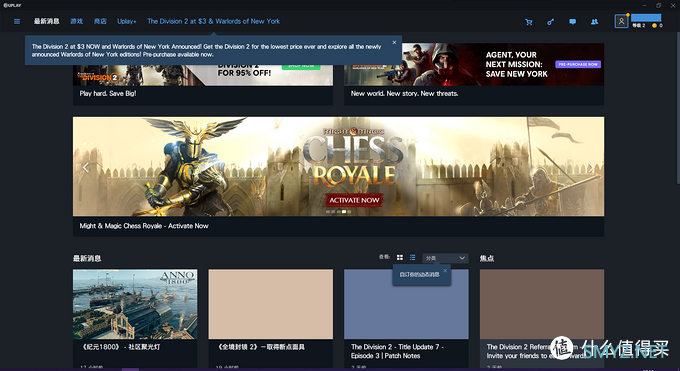Click PRE-PURCHASE NOW button
Image resolution: width=680 pixels, height=371 pixels.
(x=578, y=64)
